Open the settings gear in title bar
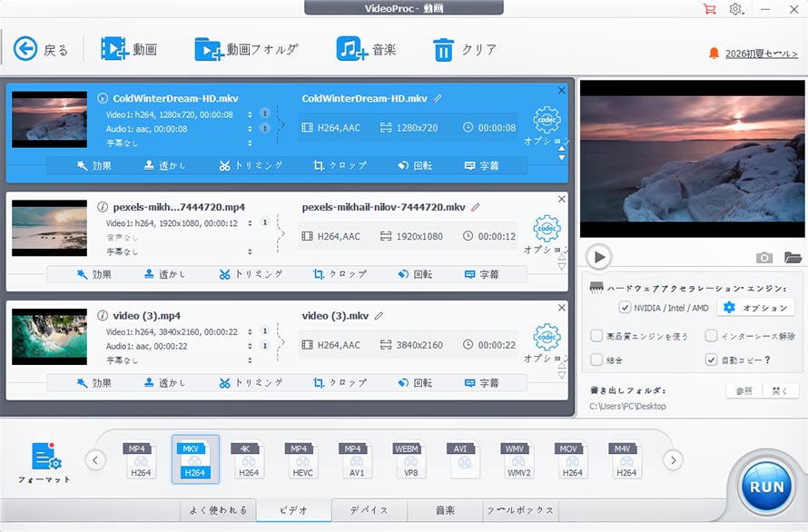 [x=736, y=9]
